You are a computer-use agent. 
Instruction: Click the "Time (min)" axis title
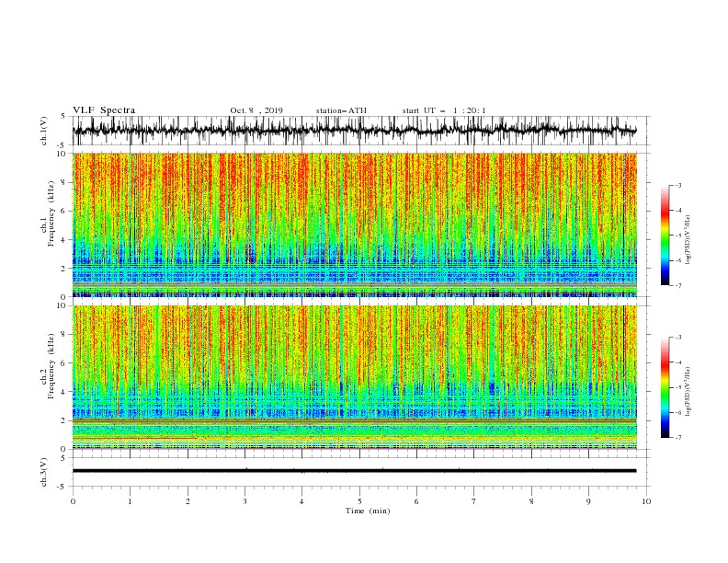pos(368,511)
